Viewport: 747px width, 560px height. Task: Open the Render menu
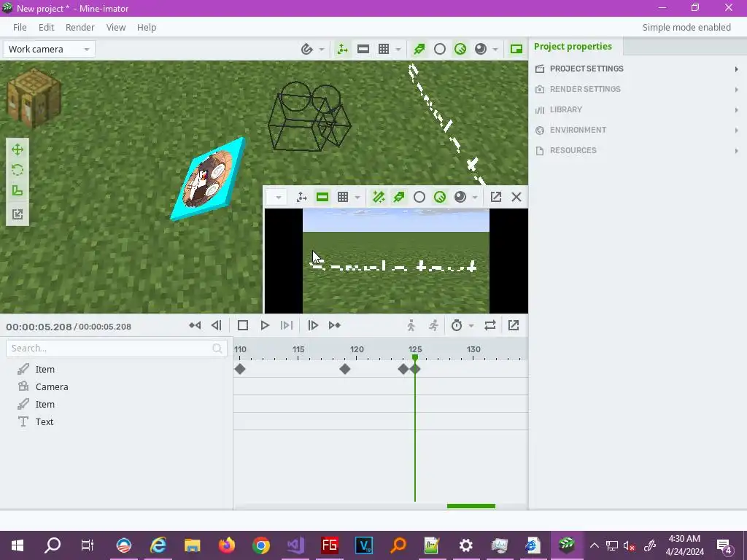[80, 27]
